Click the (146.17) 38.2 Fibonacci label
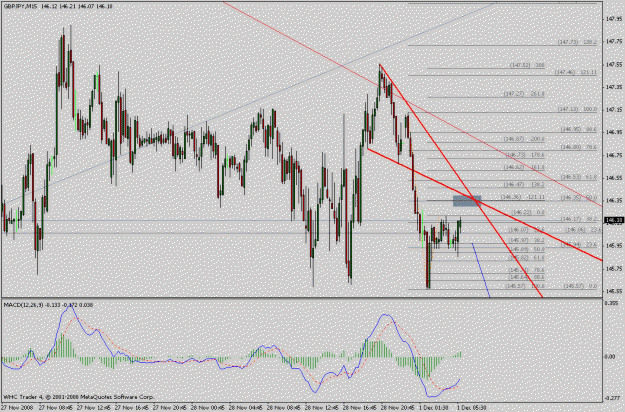The height and width of the screenshot is (412, 625). click(579, 219)
